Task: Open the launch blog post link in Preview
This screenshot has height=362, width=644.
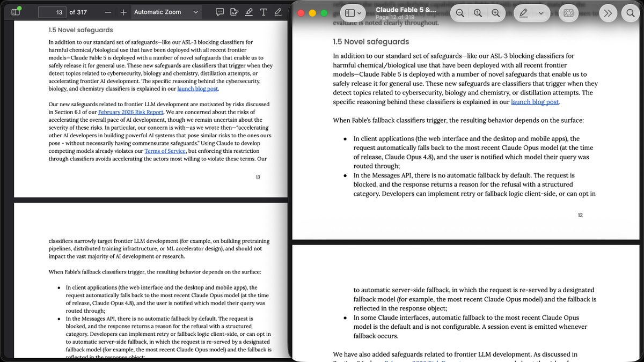Action: point(535,101)
